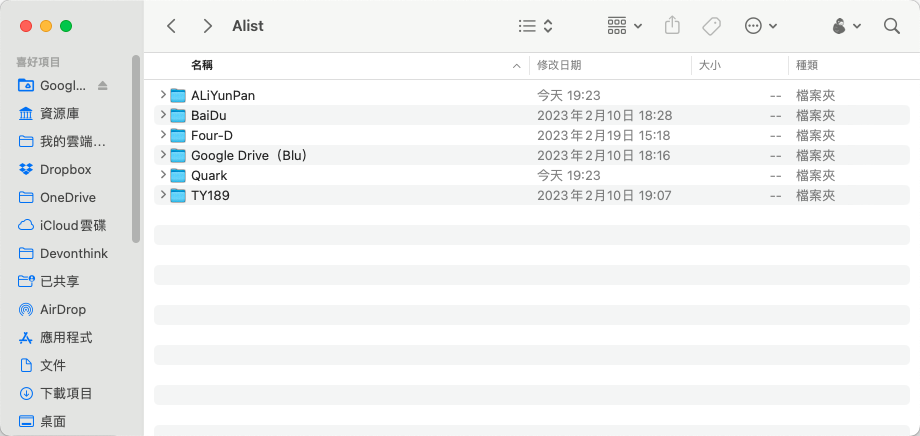Click the back navigation arrow
920x436 pixels.
click(172, 26)
